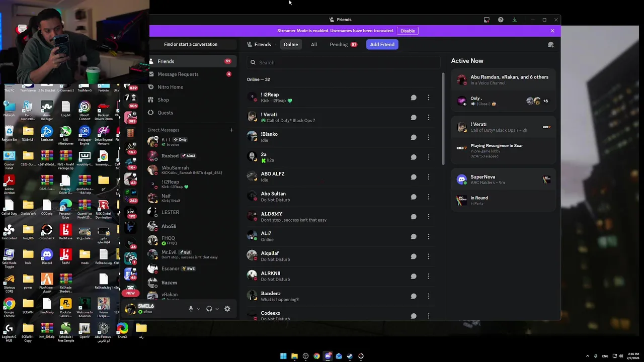Dismiss the Streamer Mode banner
The width and height of the screenshot is (644, 362).
[x=552, y=31]
